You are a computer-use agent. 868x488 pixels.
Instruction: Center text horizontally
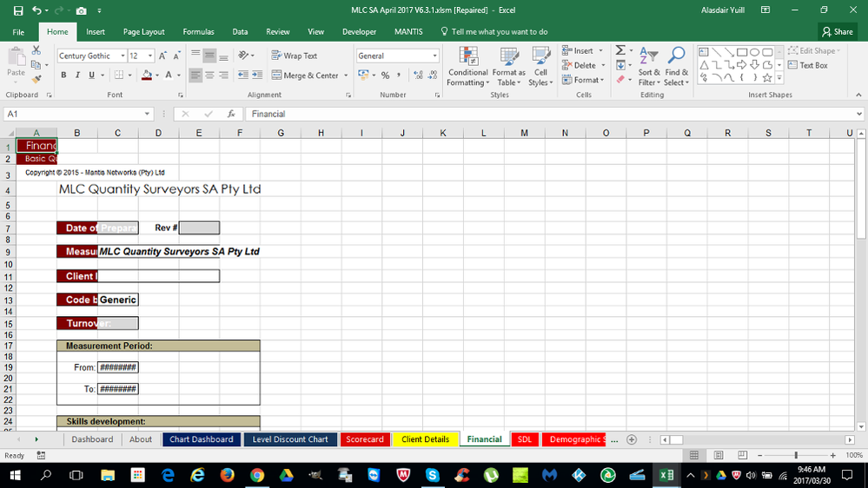point(209,75)
